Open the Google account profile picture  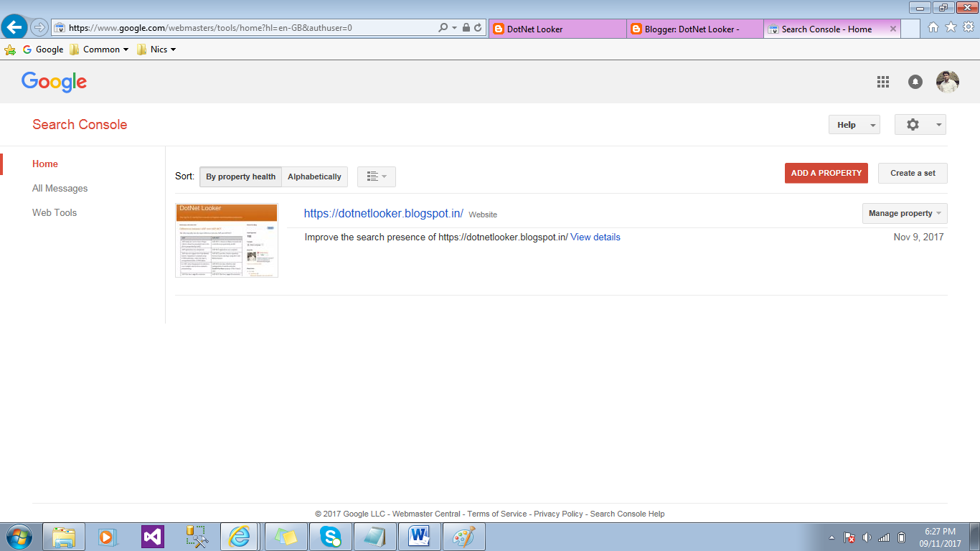(948, 82)
